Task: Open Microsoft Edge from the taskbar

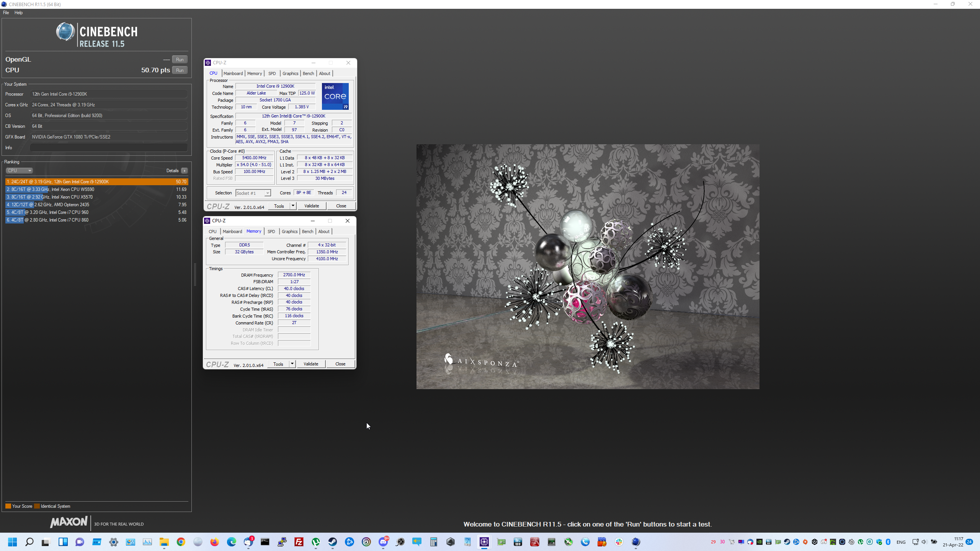Action: pyautogui.click(x=231, y=542)
